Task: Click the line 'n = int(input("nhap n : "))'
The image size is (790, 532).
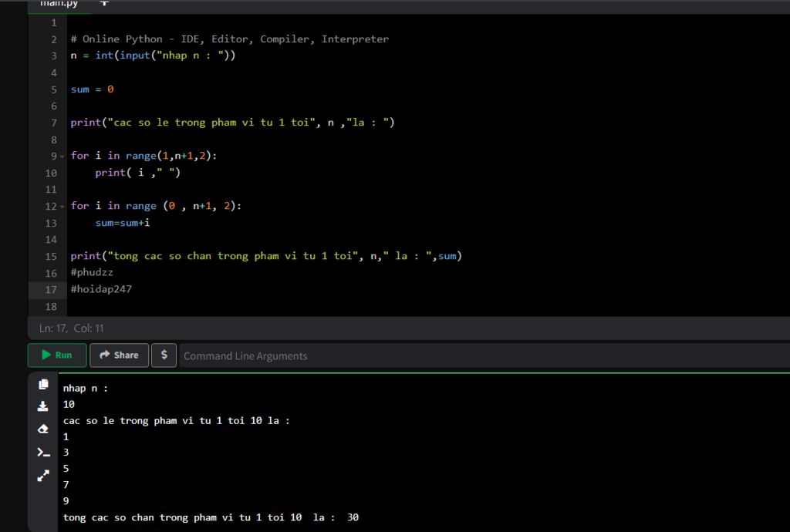Action: click(x=153, y=56)
